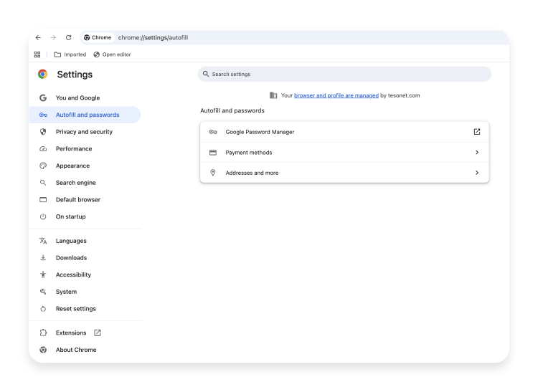
Task: Click the external link icon beside Extensions
Action: [x=98, y=333]
